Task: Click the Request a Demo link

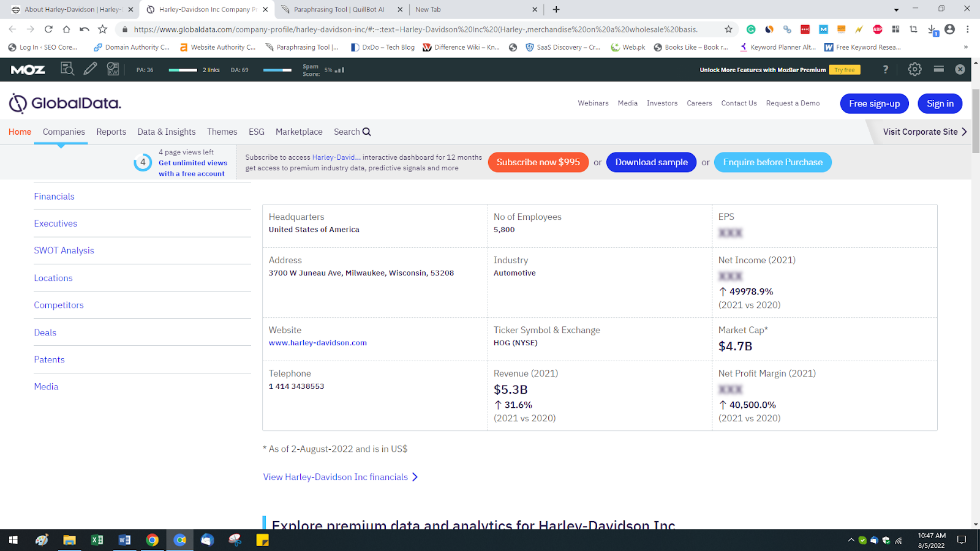Action: click(793, 103)
